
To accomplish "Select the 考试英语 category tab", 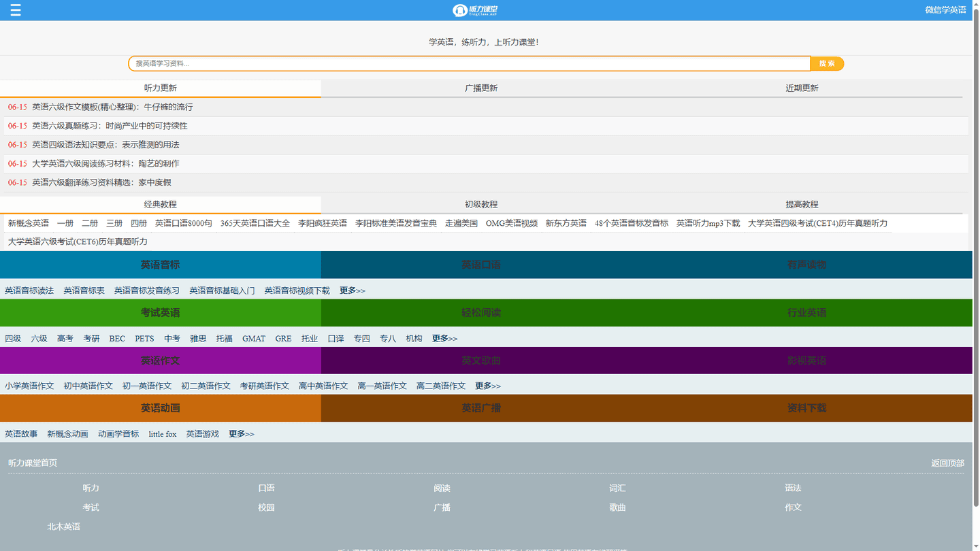I will pos(161,313).
